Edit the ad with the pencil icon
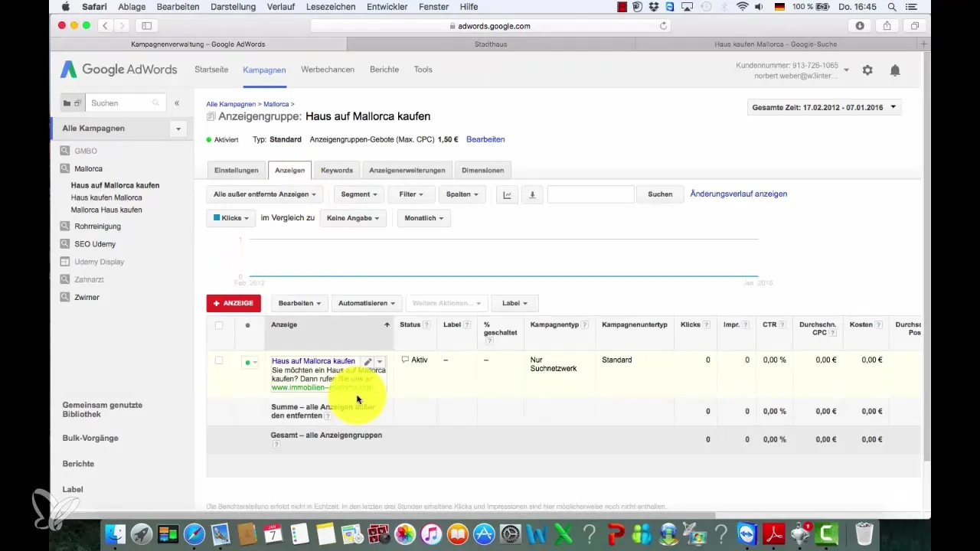This screenshot has width=980, height=551. (x=367, y=361)
